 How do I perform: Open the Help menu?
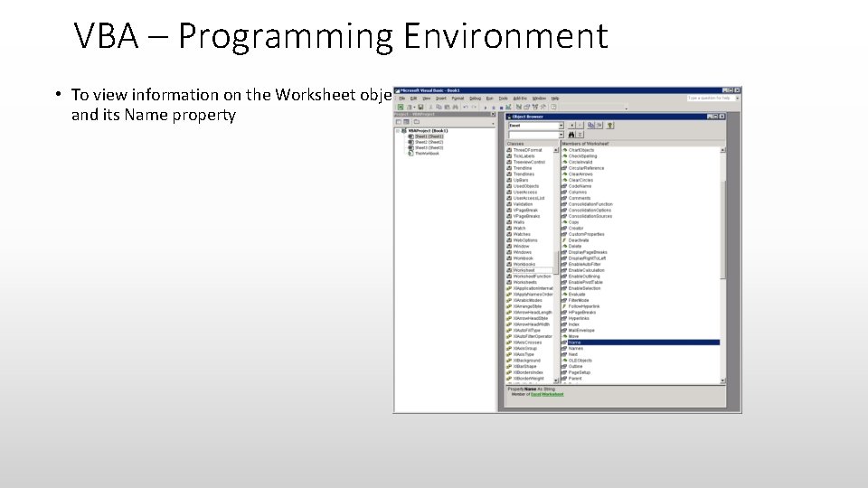555,99
